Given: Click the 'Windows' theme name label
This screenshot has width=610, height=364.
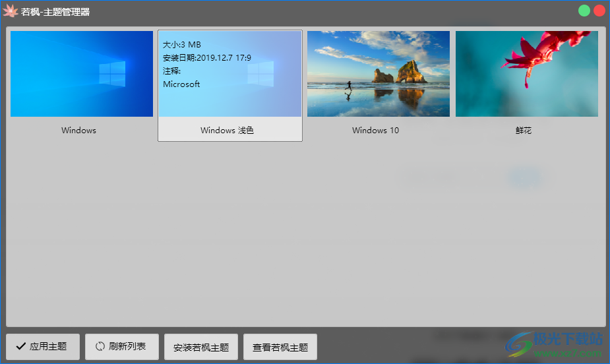Looking at the screenshot, I should pyautogui.click(x=78, y=131).
